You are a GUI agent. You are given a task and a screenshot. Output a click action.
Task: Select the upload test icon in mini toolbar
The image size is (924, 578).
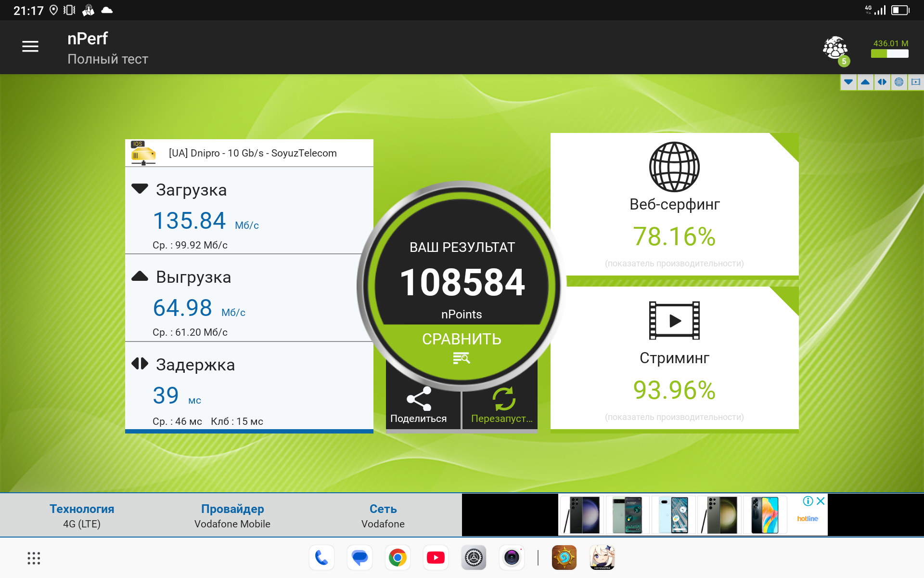pos(865,82)
